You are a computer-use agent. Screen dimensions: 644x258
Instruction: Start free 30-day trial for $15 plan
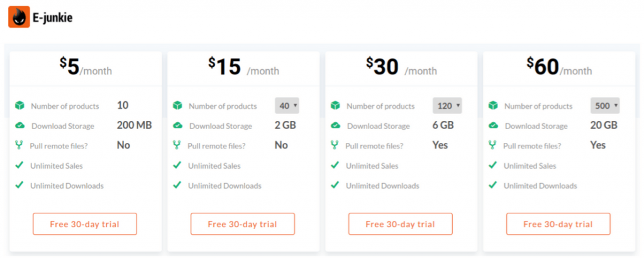pos(242,224)
